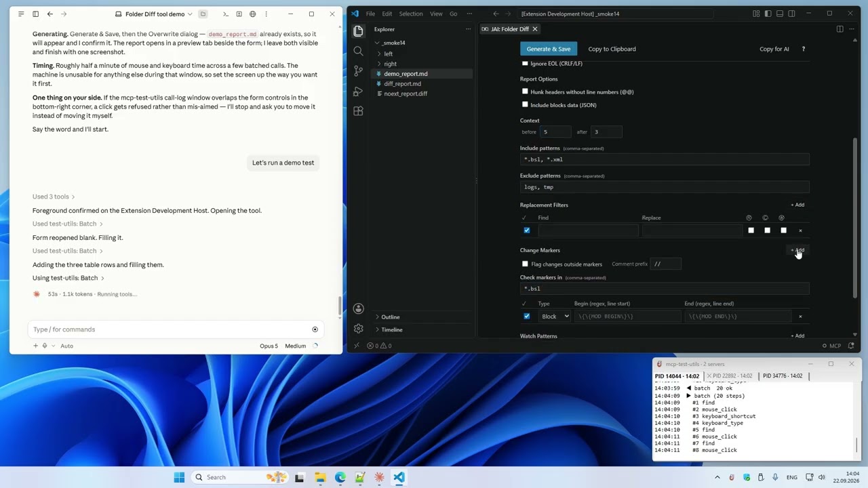The width and height of the screenshot is (868, 488).
Task: Split the VS Code editor to the right
Action: click(x=840, y=29)
